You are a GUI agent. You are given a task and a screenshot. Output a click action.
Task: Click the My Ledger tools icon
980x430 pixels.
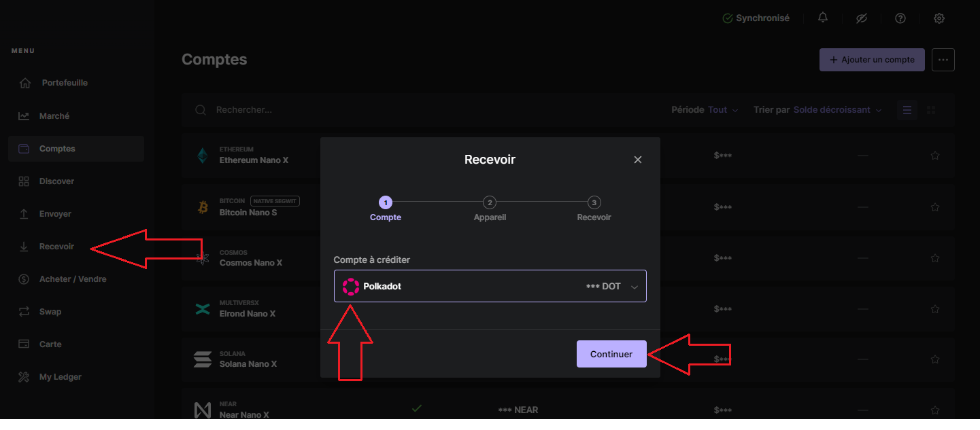point(24,377)
